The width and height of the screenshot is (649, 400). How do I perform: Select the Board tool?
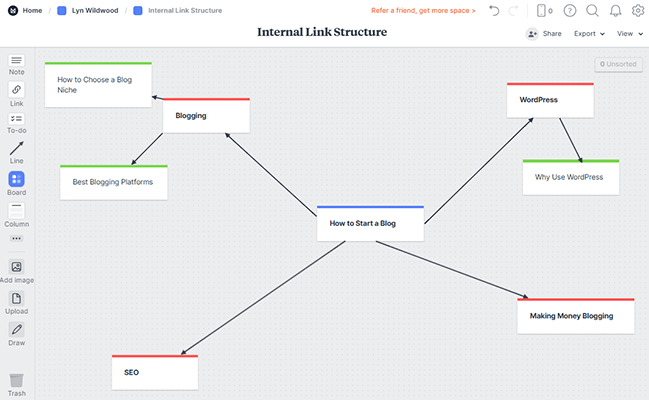[x=16, y=181]
